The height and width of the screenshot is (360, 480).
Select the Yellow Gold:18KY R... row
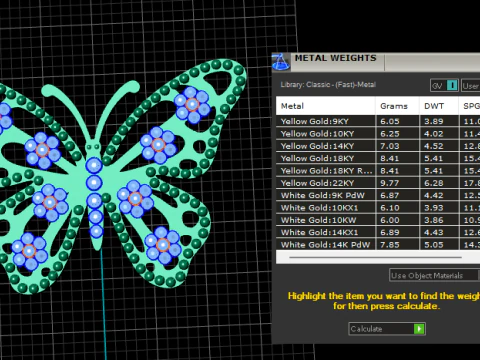click(x=378, y=170)
